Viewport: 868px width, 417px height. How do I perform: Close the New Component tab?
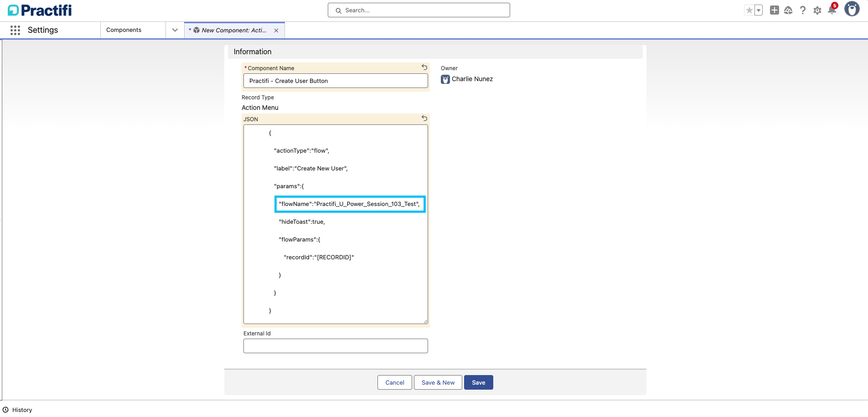[x=276, y=31]
